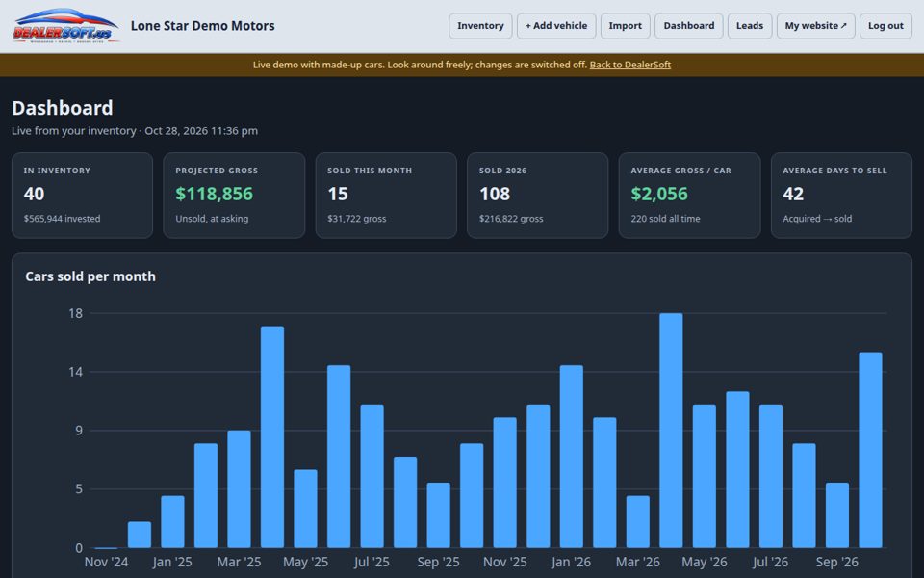Click the Nov '25 axis label
The height and width of the screenshot is (578, 924).
[x=505, y=562]
